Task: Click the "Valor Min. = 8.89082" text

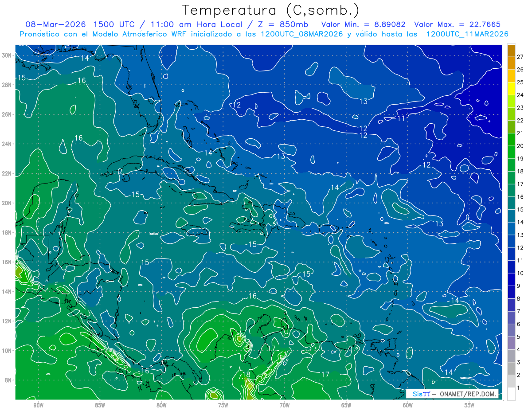Action: pyautogui.click(x=363, y=24)
